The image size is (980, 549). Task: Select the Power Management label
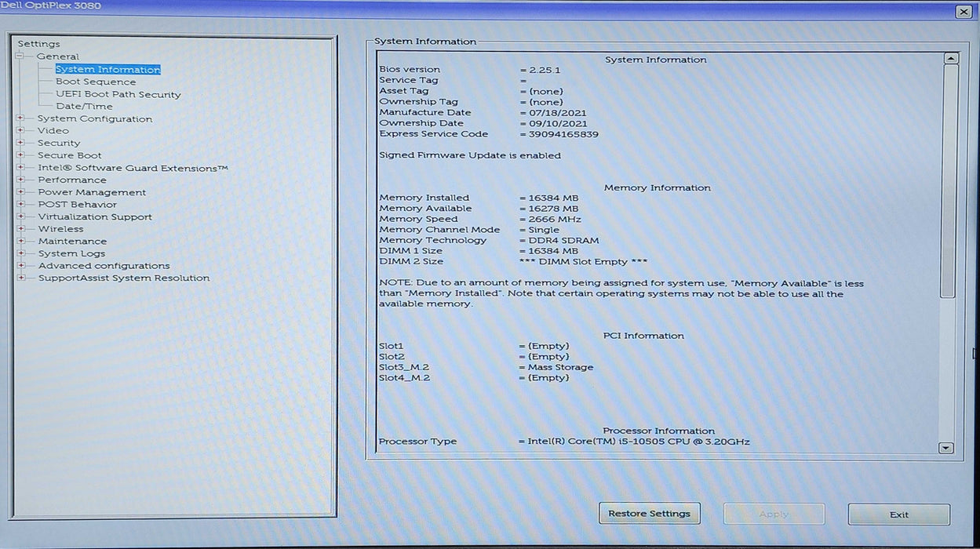[x=92, y=192]
